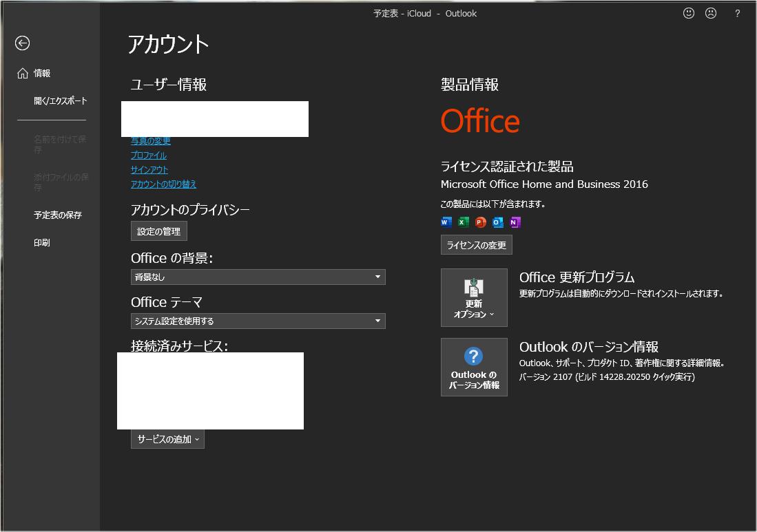Click the サインアウト link
The height and width of the screenshot is (532, 757).
[149, 169]
